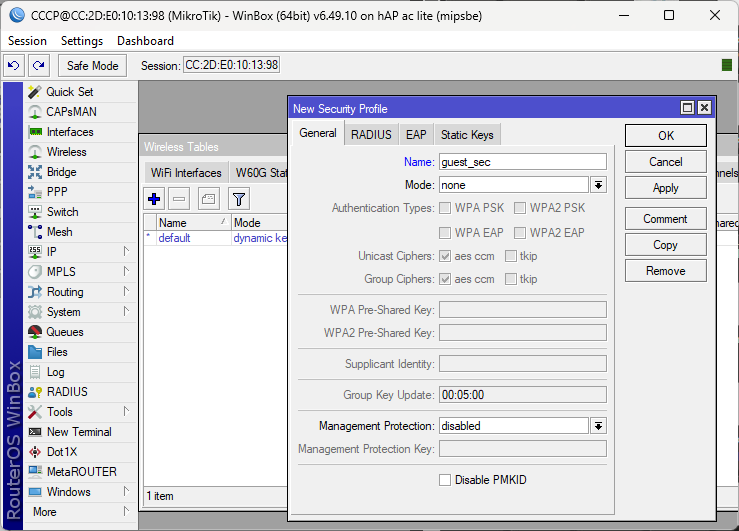The image size is (739, 531).
Task: Toggle Group Ciphers aes ccm checkbox
Action: point(445,279)
